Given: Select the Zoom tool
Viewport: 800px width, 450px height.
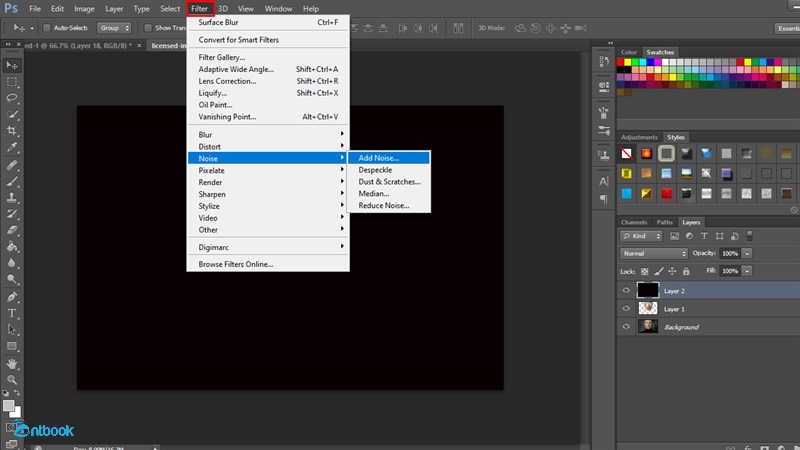Looking at the screenshot, I should 12,380.
